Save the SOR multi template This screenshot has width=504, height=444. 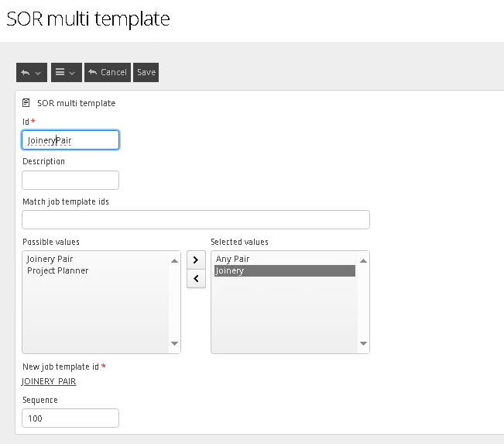[x=146, y=72]
